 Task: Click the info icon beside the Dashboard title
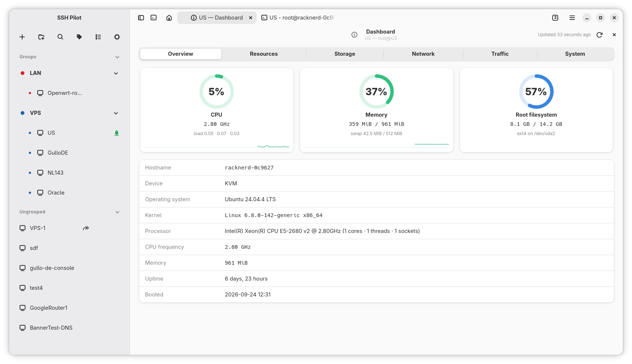click(354, 35)
